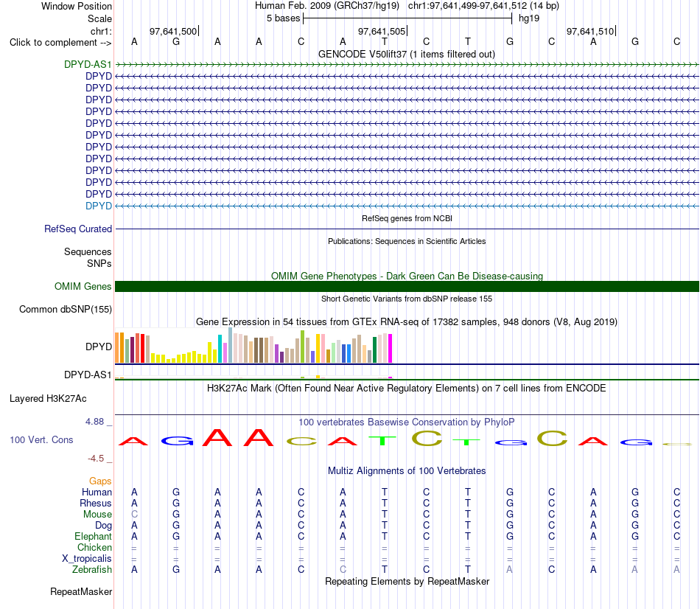Click the Dog alignment row label

[x=104, y=526]
